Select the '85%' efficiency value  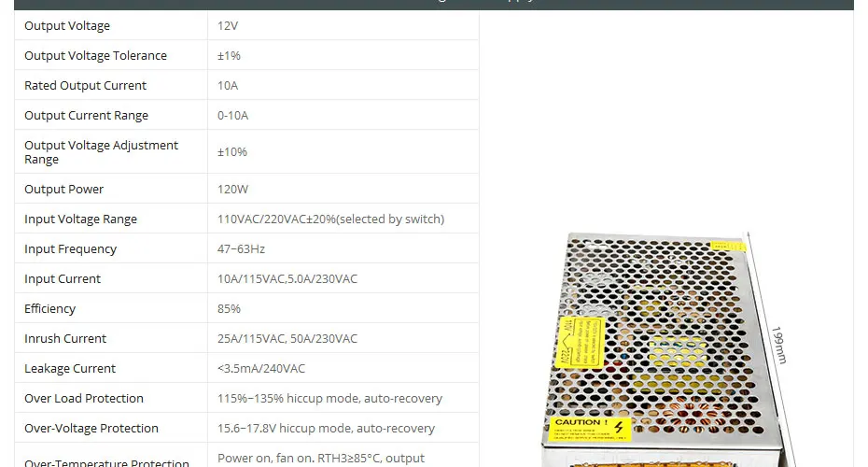pos(229,308)
